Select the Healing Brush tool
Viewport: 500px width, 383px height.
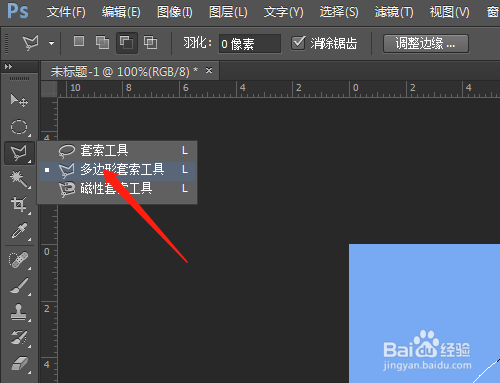coord(19,260)
